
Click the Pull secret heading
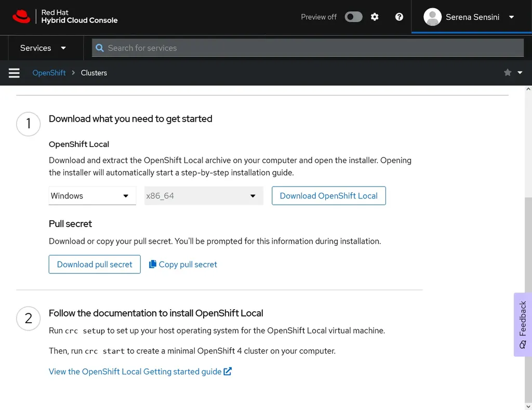[70, 223]
